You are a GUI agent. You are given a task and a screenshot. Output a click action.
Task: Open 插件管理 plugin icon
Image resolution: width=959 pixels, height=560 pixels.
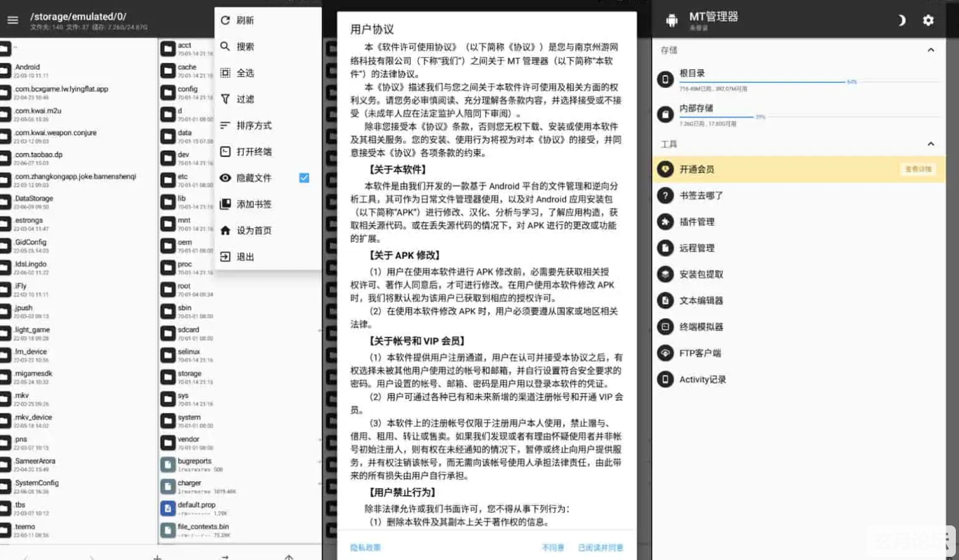pos(665,222)
